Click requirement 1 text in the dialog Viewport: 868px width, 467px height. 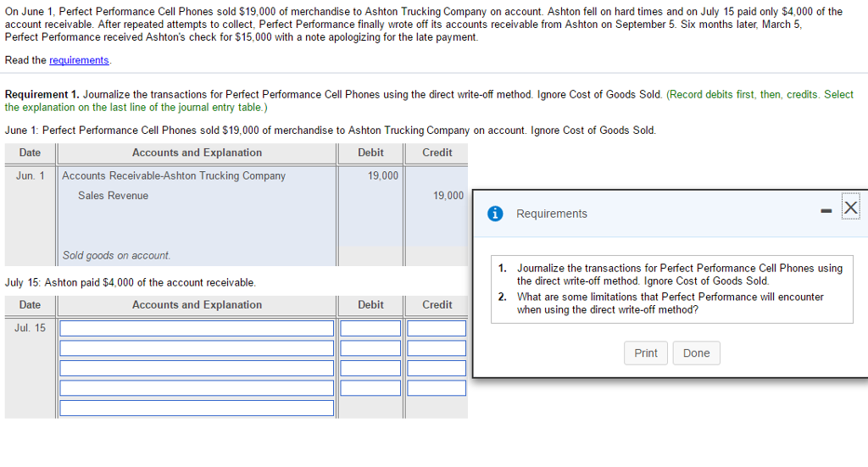[x=679, y=275]
